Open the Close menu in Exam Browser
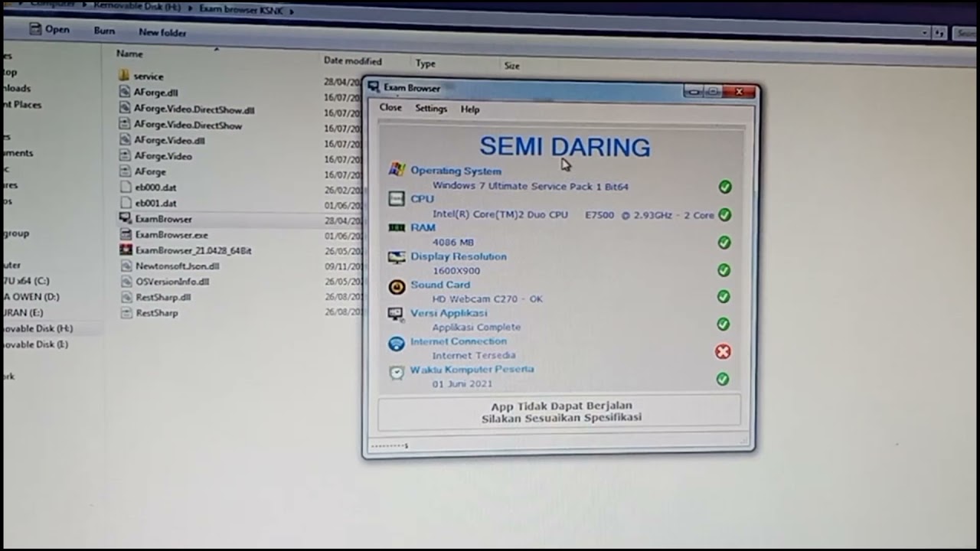Image resolution: width=980 pixels, height=551 pixels. pos(390,108)
